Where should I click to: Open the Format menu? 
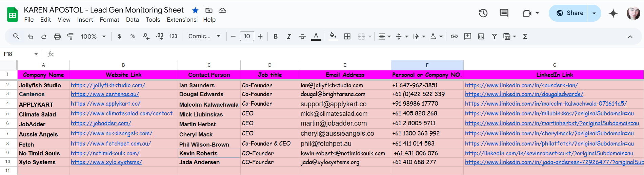click(x=109, y=20)
